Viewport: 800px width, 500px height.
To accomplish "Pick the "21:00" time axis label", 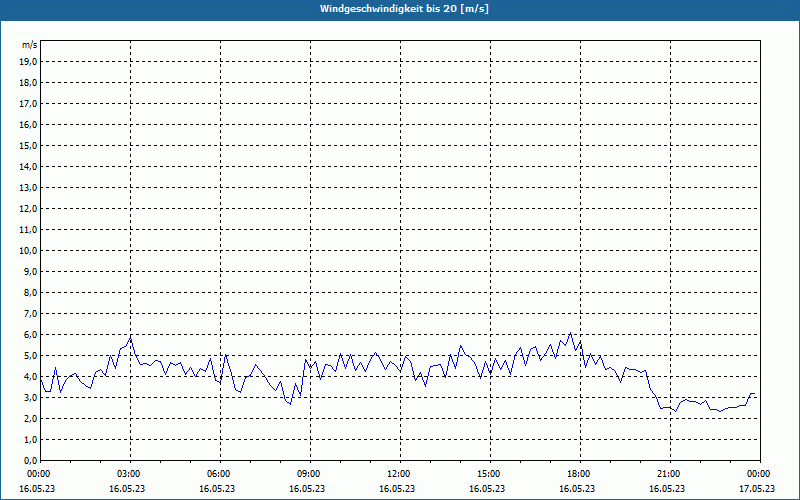I will [669, 474].
